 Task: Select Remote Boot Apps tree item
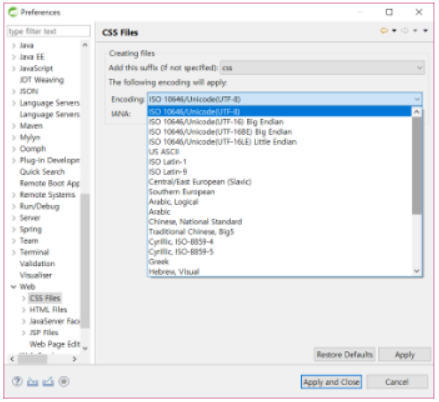click(50, 183)
